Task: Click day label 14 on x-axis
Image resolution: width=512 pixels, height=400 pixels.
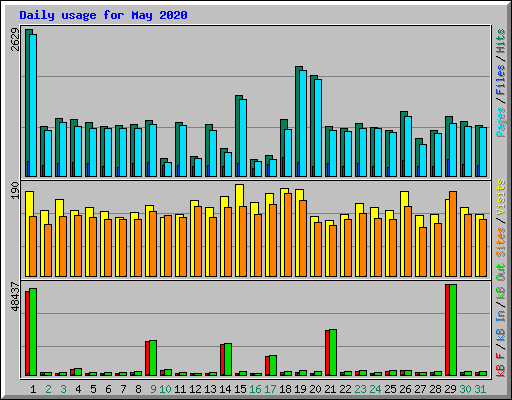Action: coord(225,389)
